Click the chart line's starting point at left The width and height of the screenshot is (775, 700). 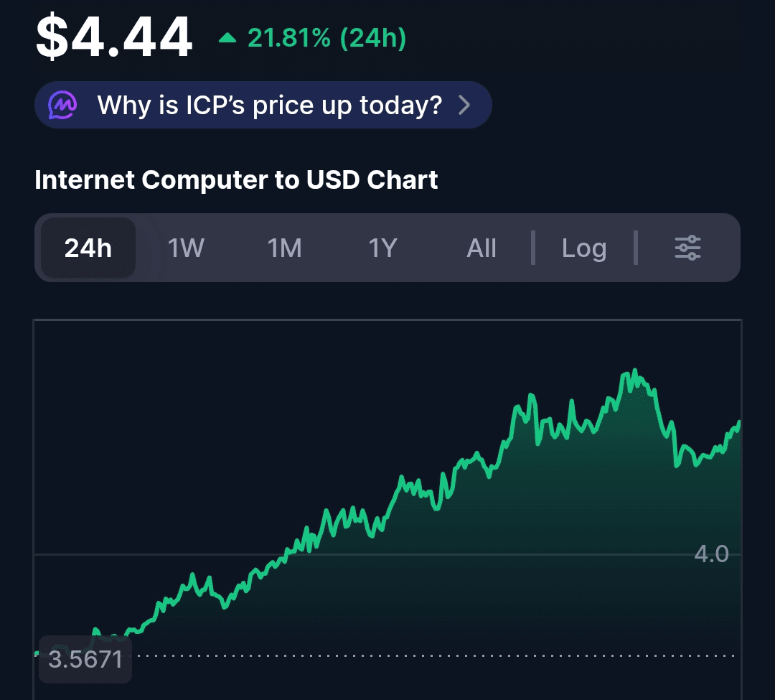click(37, 653)
